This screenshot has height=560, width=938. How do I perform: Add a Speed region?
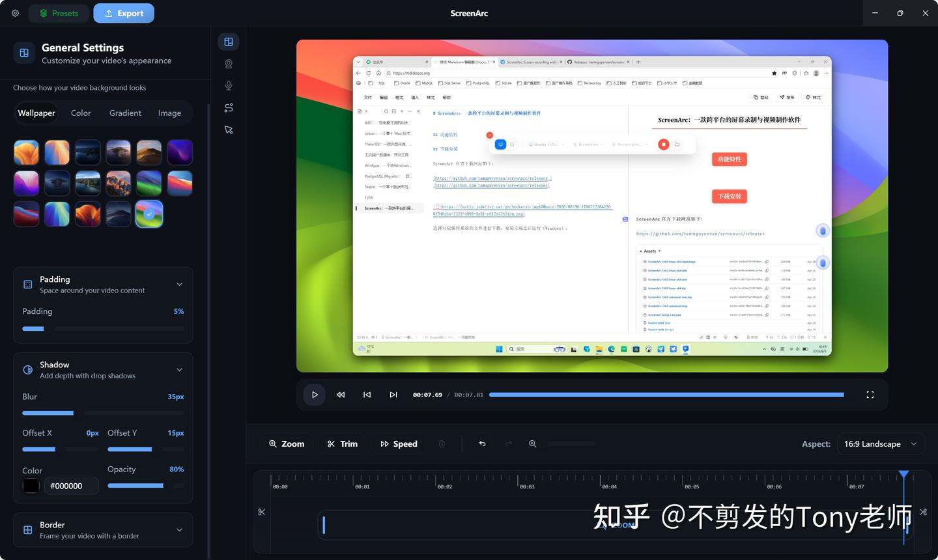(399, 444)
